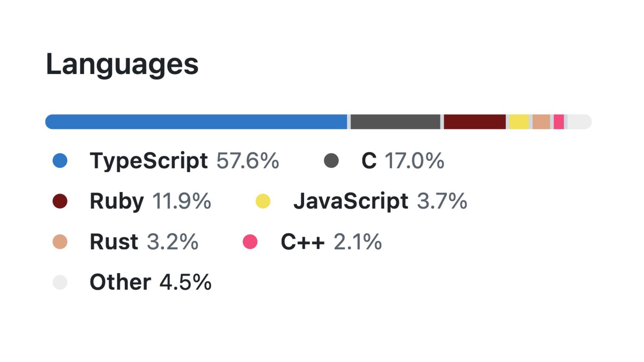Image resolution: width=644 pixels, height=362 pixels.
Task: Select the dark red Ruby bar segment
Action: pyautogui.click(x=475, y=122)
